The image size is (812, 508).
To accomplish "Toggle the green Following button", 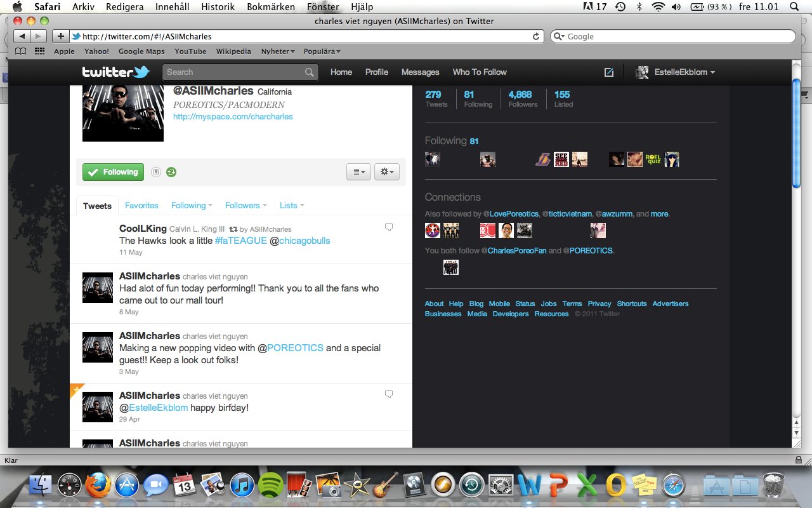I will [113, 172].
